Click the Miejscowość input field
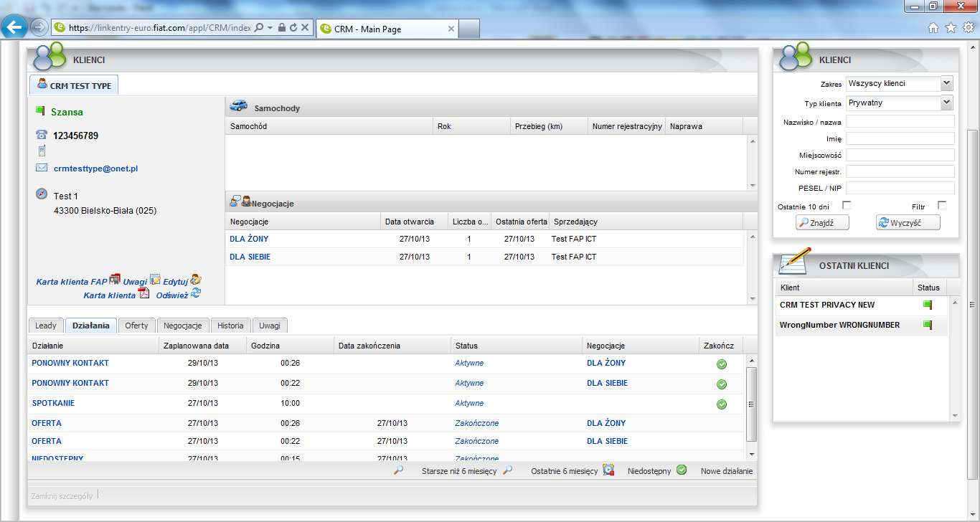This screenshot has height=522, width=980. tap(900, 155)
